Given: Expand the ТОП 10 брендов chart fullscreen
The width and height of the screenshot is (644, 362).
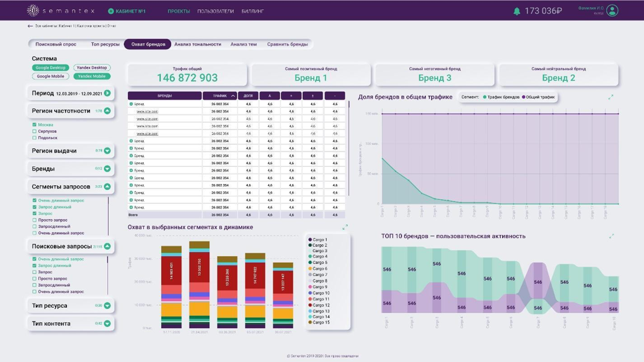Looking at the screenshot, I should click(611, 236).
